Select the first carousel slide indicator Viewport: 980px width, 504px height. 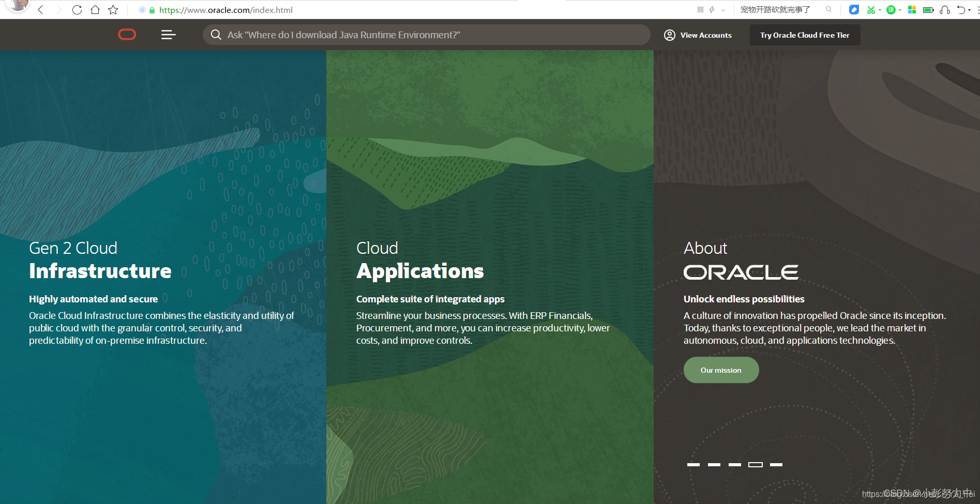tap(693, 465)
